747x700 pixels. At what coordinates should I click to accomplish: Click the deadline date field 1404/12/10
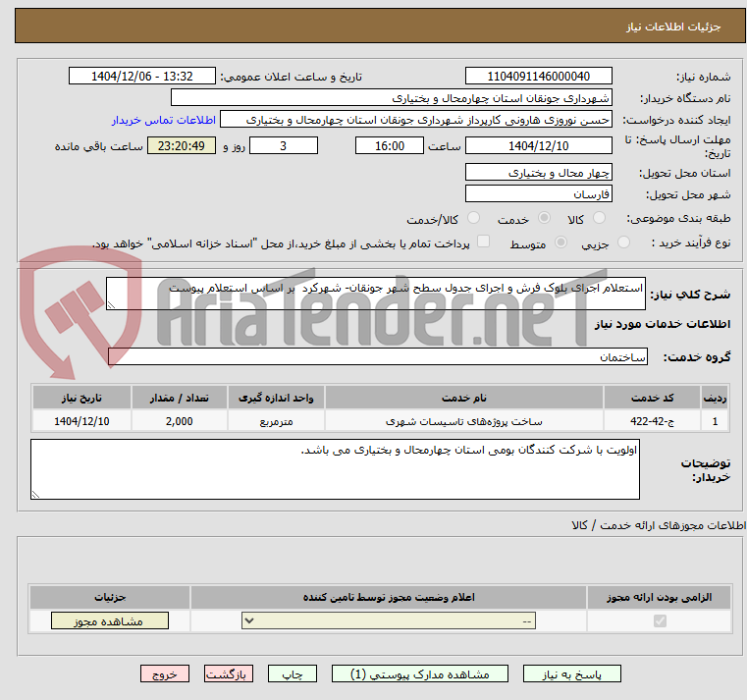click(538, 146)
